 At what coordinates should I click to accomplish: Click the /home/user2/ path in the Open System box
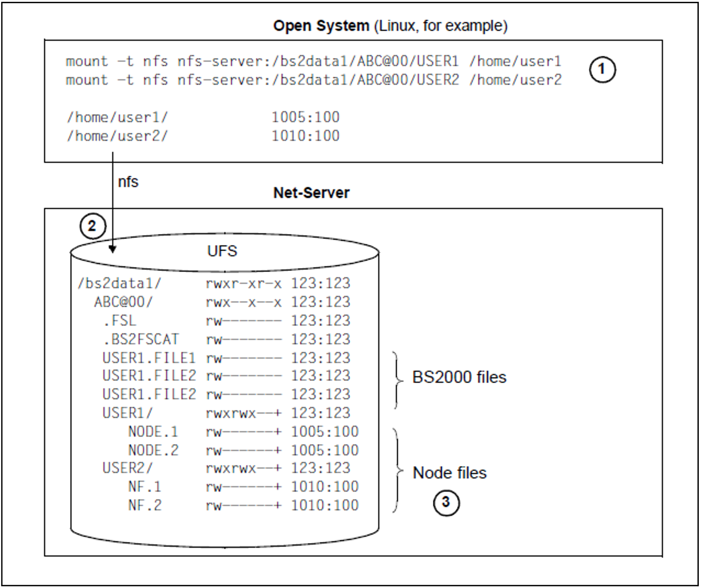[117, 136]
